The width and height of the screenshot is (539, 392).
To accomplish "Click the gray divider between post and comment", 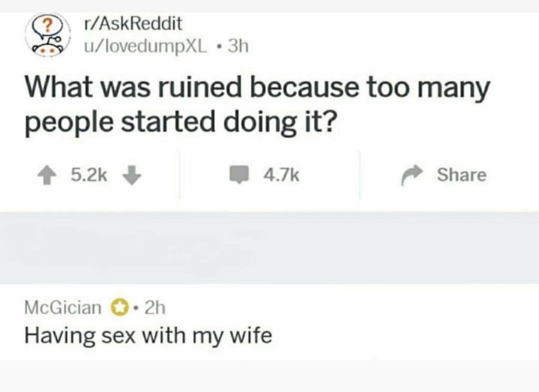I will 269,248.
